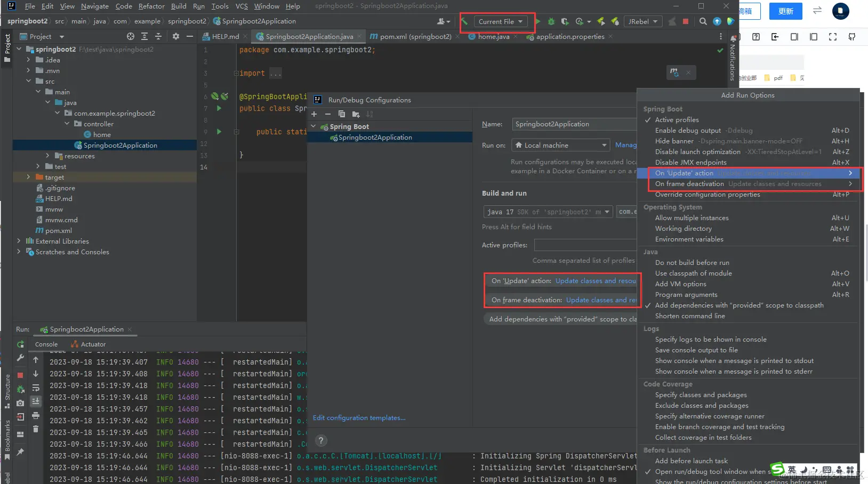
Task: Open the Local machine Run on dropdown
Action: (x=560, y=145)
